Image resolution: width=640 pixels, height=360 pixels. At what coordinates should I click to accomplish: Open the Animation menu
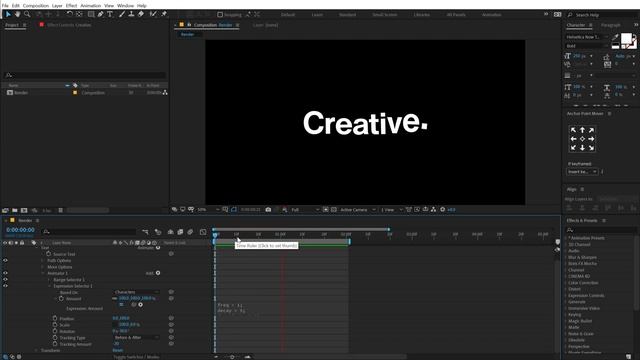pos(90,6)
